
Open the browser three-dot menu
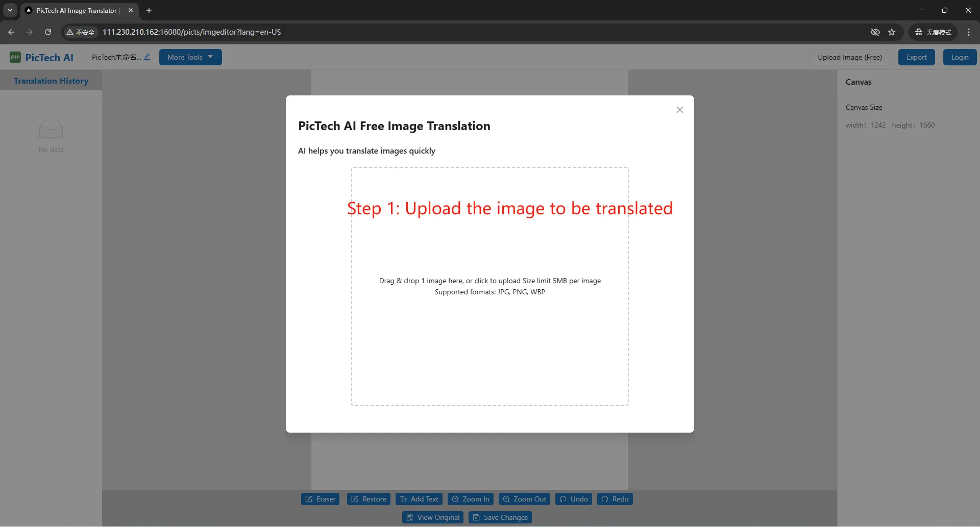tap(969, 32)
